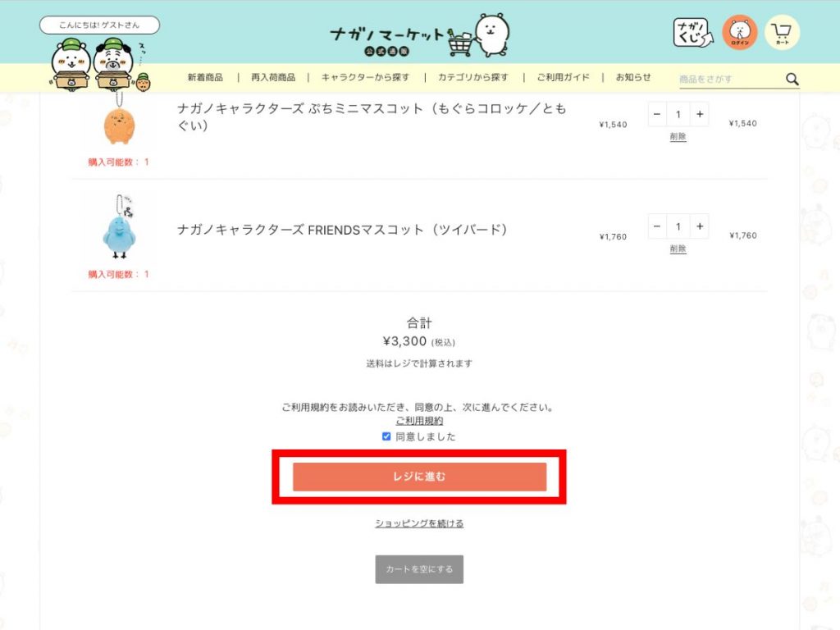Click the search magnifier icon
The width and height of the screenshot is (840, 630).
[x=792, y=79]
